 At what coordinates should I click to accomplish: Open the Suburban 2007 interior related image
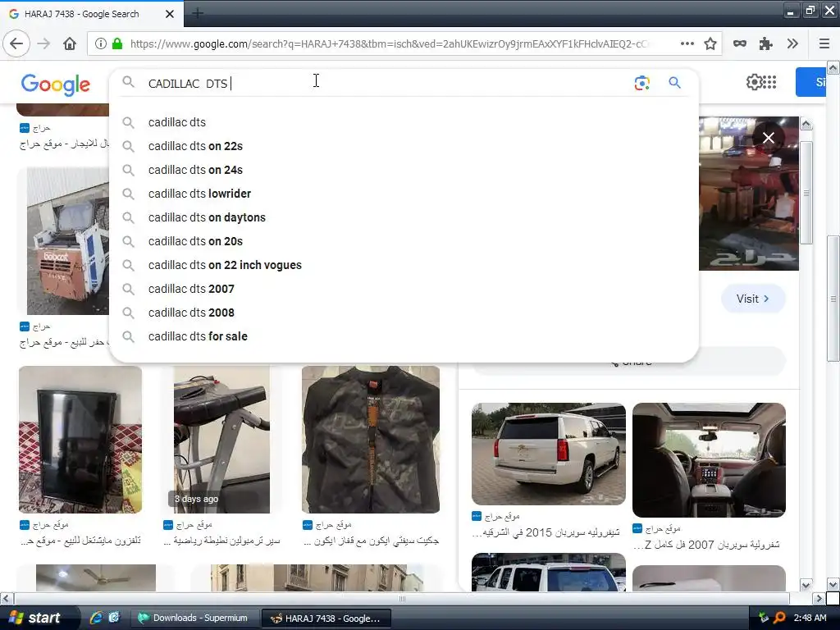coord(709,460)
